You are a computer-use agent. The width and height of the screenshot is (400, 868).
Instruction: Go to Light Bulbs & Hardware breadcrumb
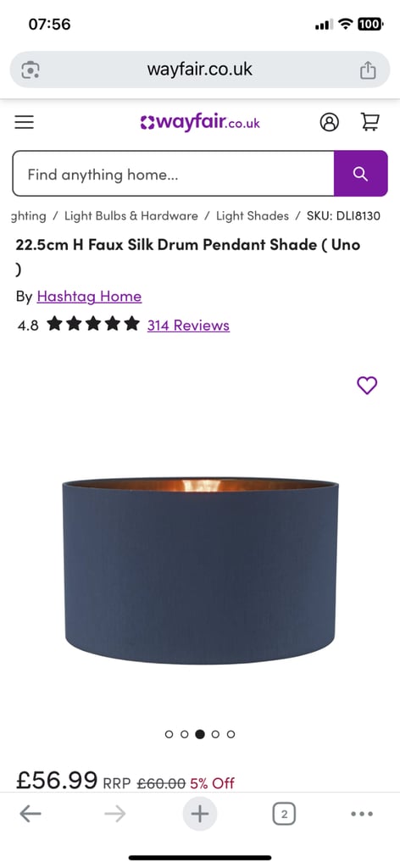coord(131,216)
